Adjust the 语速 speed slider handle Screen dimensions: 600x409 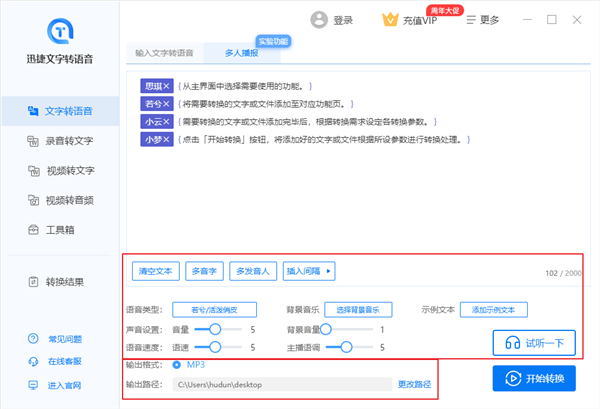(215, 347)
